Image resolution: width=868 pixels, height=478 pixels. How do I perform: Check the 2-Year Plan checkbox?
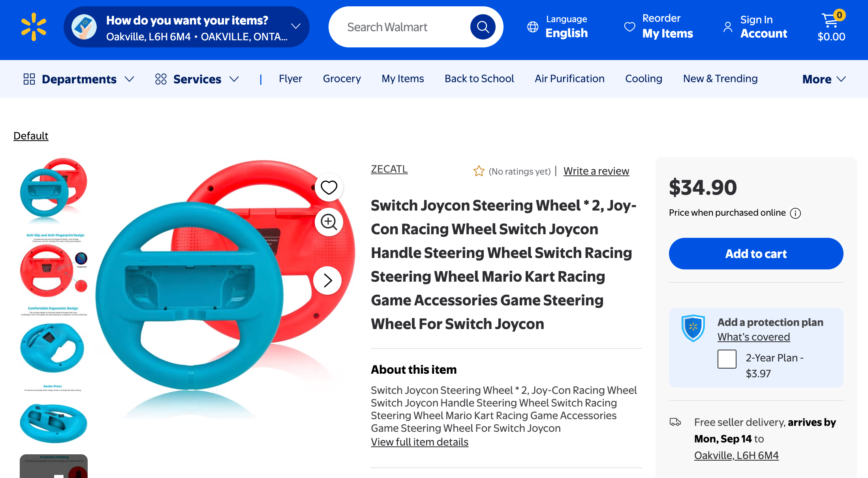[727, 359]
